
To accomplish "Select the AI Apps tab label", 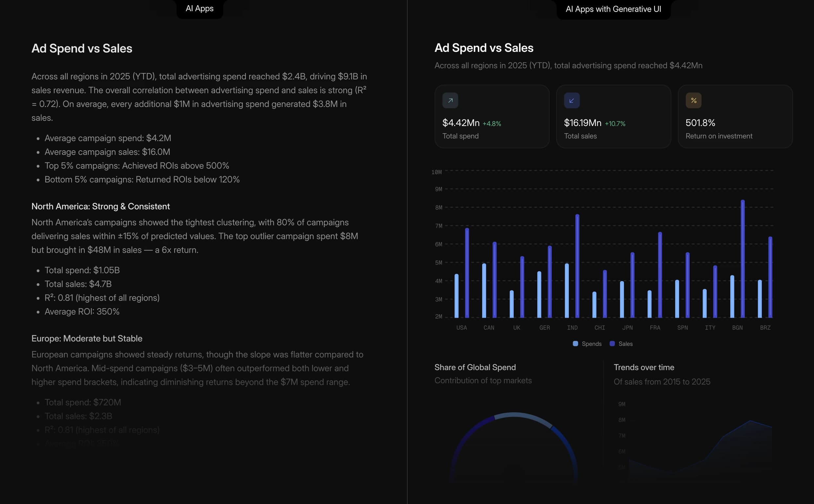I will 199,9.
